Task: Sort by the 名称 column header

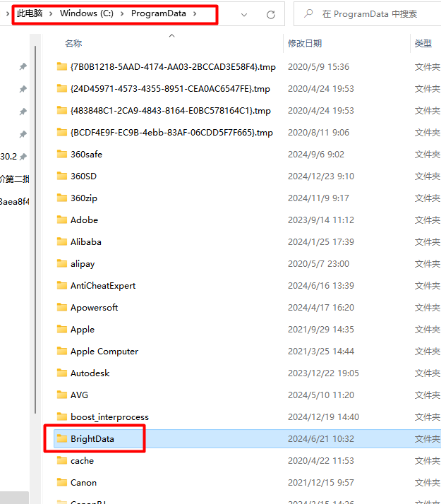Action: point(73,43)
